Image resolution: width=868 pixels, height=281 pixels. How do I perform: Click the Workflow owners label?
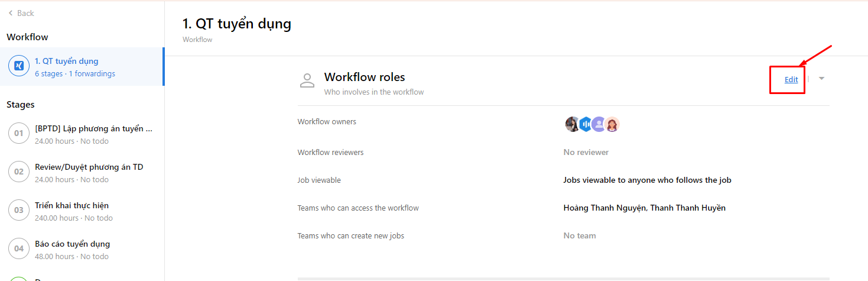point(327,122)
